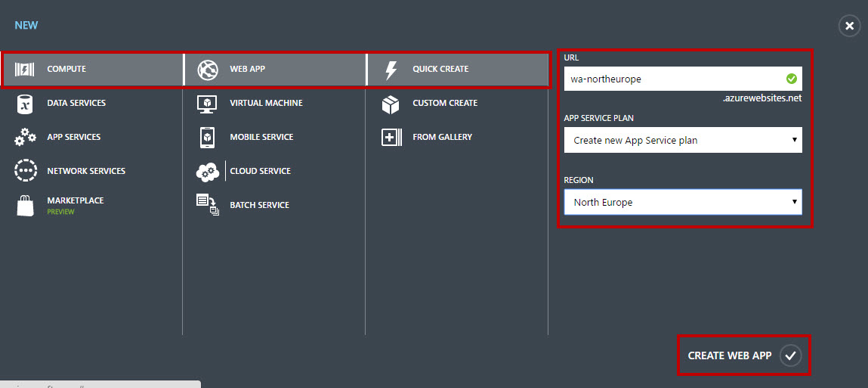Open the App Service Plan dropdown
The width and height of the screenshot is (868, 388).
[683, 140]
